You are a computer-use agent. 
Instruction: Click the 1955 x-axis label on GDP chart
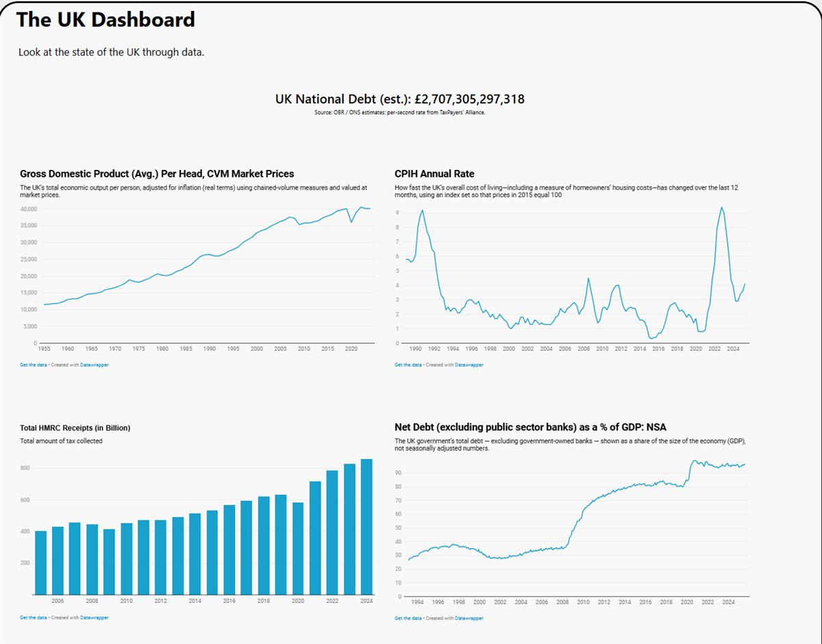click(x=44, y=349)
